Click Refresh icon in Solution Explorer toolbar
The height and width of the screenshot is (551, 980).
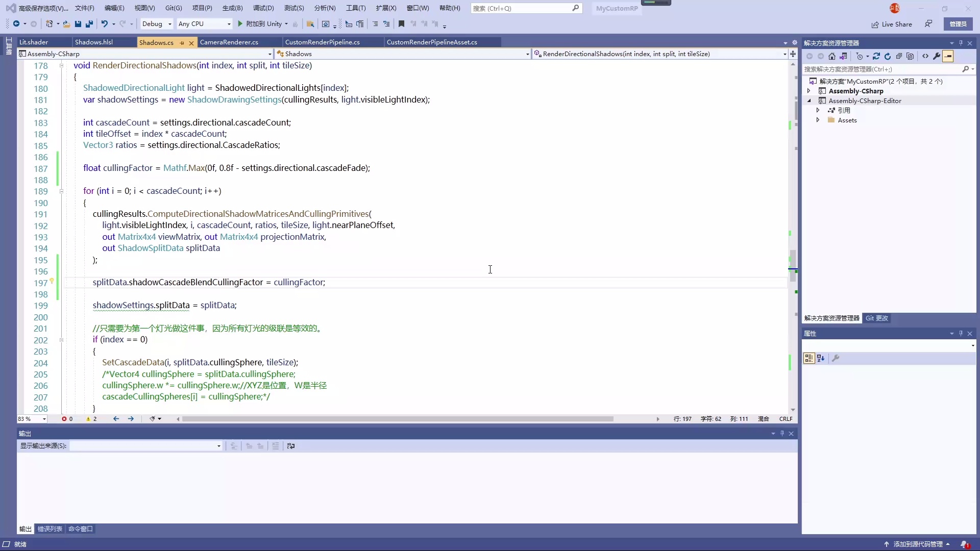click(x=888, y=57)
